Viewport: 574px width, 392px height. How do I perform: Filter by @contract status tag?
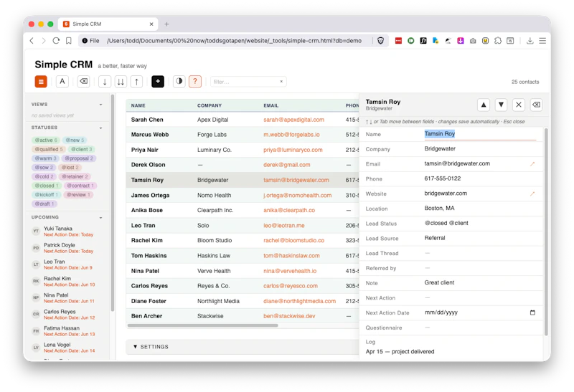click(80, 186)
